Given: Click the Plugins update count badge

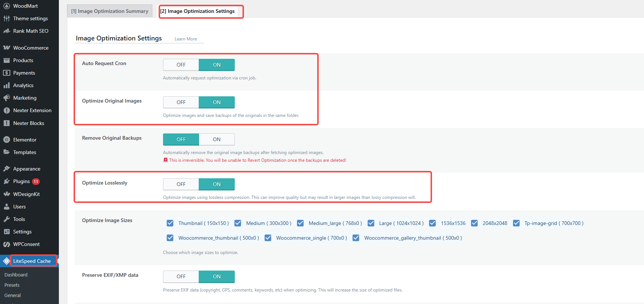Looking at the screenshot, I should (x=36, y=182).
